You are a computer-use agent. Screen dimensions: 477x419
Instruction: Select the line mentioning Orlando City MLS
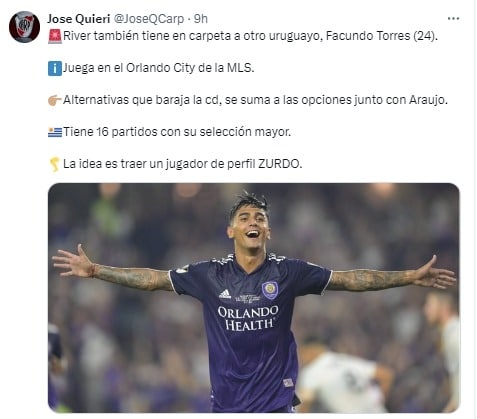(159, 68)
